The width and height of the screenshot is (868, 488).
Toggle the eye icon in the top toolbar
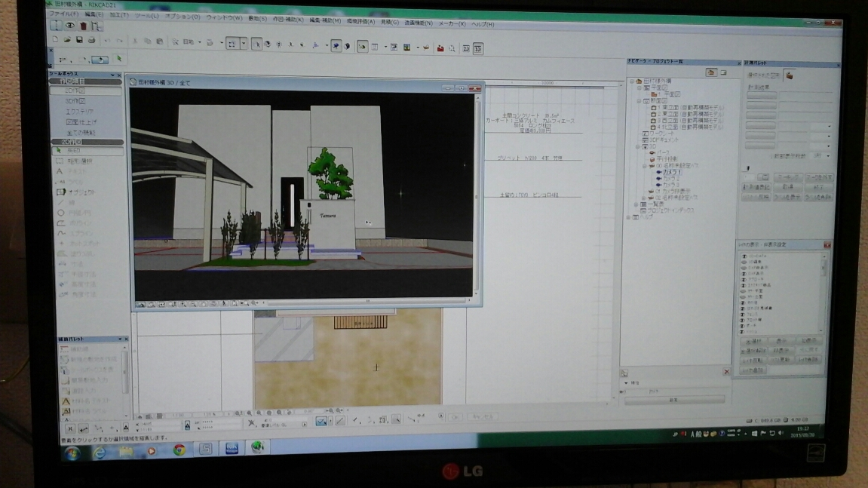click(69, 26)
